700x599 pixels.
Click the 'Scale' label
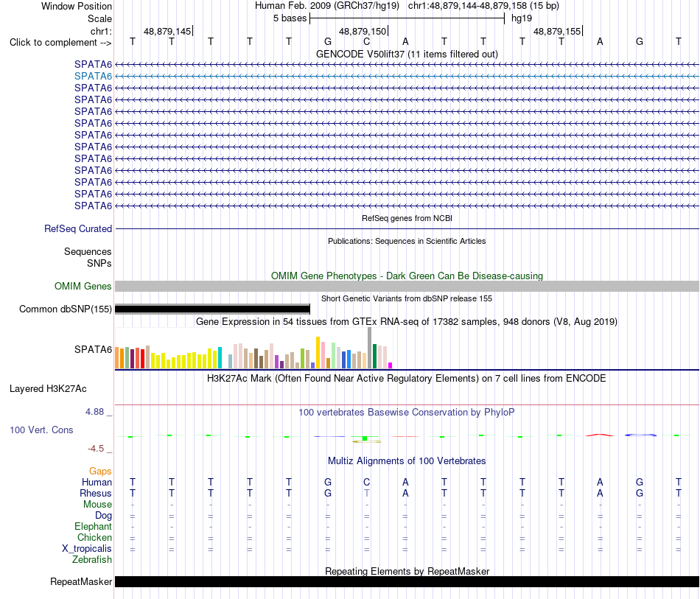[99, 18]
